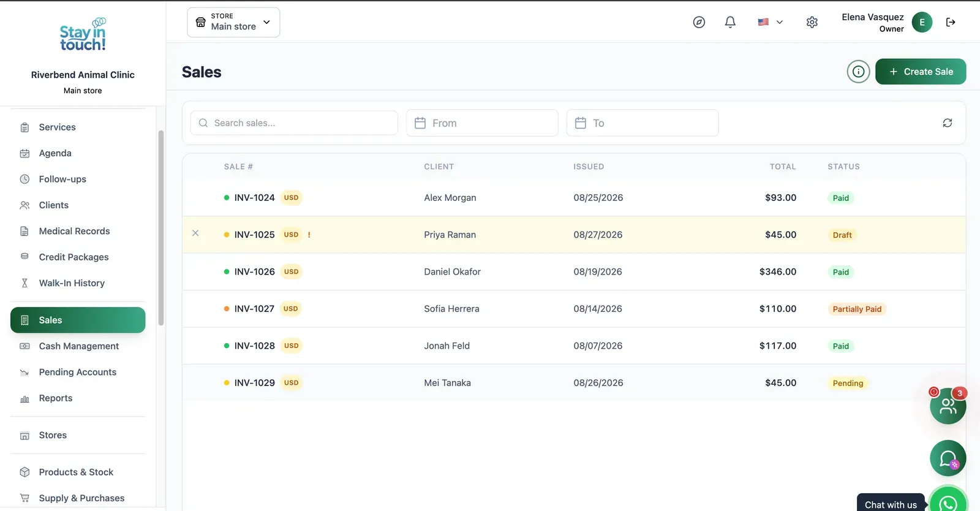Open Reports in sidebar
This screenshot has width=980, height=511.
pyautogui.click(x=78, y=398)
